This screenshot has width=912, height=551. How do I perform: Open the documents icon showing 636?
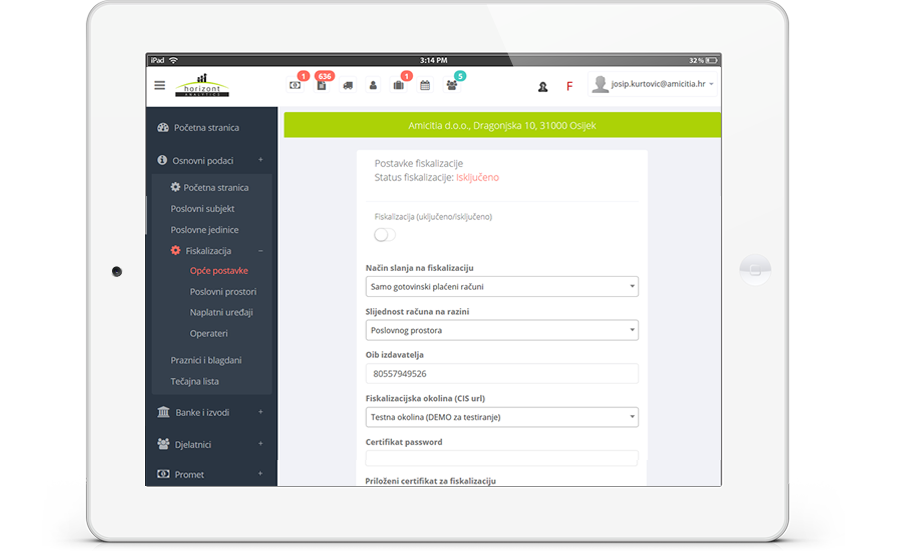coord(321,86)
